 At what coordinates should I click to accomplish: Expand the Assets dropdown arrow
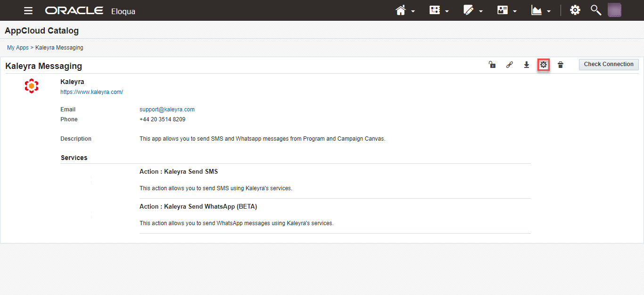(481, 11)
